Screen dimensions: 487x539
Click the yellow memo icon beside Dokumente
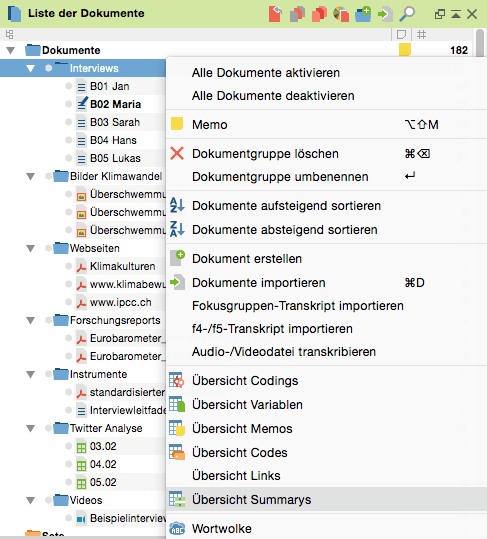click(x=405, y=50)
